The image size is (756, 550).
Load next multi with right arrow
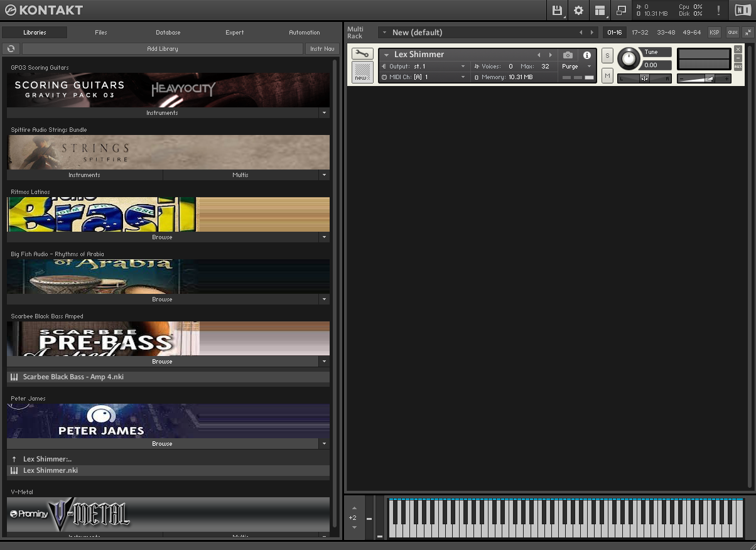click(x=591, y=33)
